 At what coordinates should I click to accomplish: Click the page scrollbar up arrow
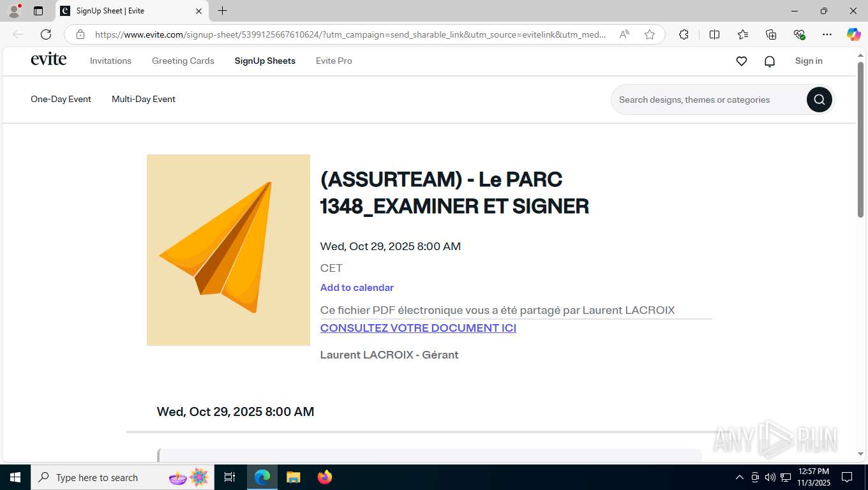[x=860, y=56]
